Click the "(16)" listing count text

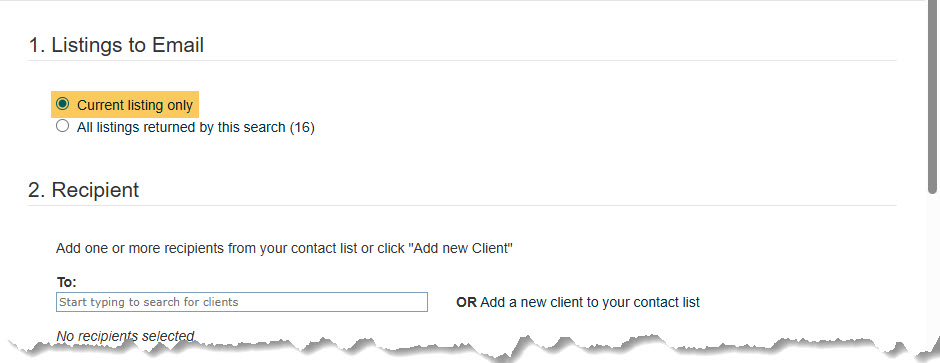pos(302,128)
